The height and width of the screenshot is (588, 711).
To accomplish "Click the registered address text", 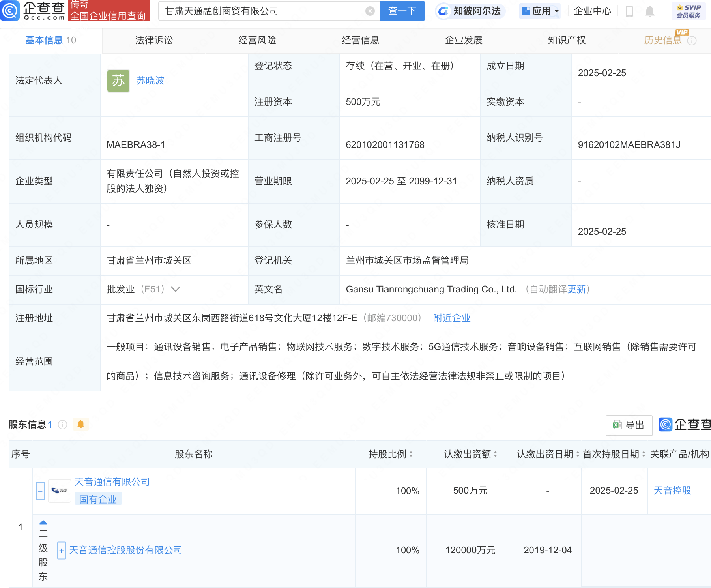I will click(232, 318).
